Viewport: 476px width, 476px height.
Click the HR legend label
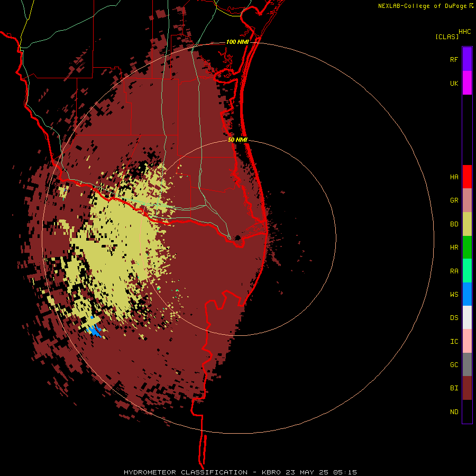454,248
